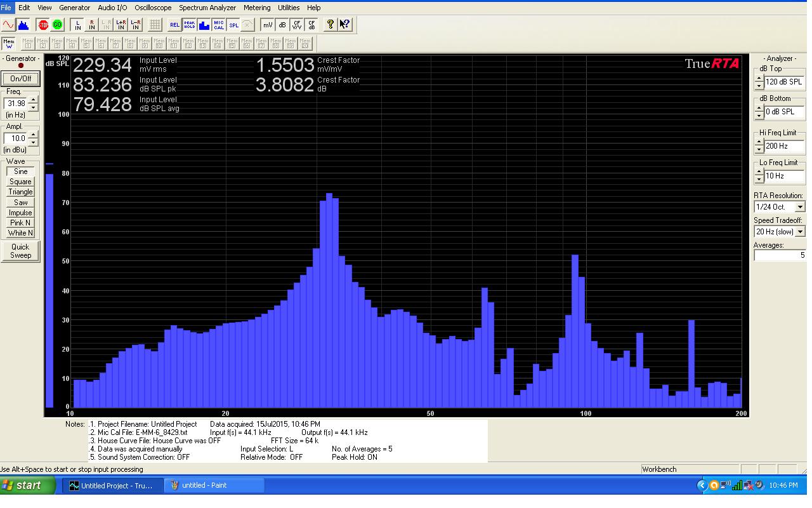
Task: Select the Saw waveform
Action: [20, 203]
